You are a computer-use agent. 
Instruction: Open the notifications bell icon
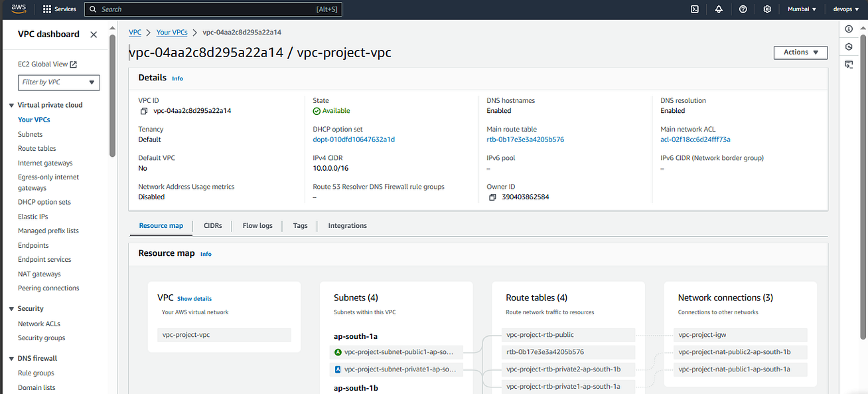719,9
